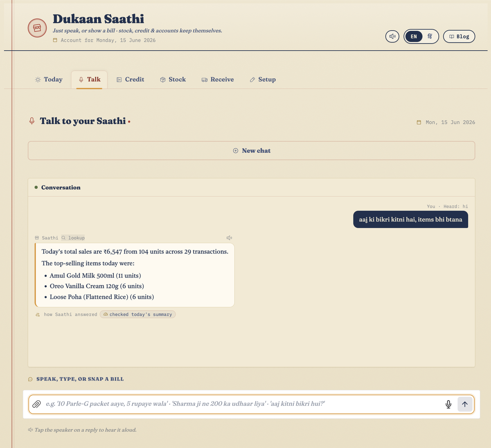This screenshot has width=491, height=448.
Task: Switch language to EN
Action: [414, 36]
